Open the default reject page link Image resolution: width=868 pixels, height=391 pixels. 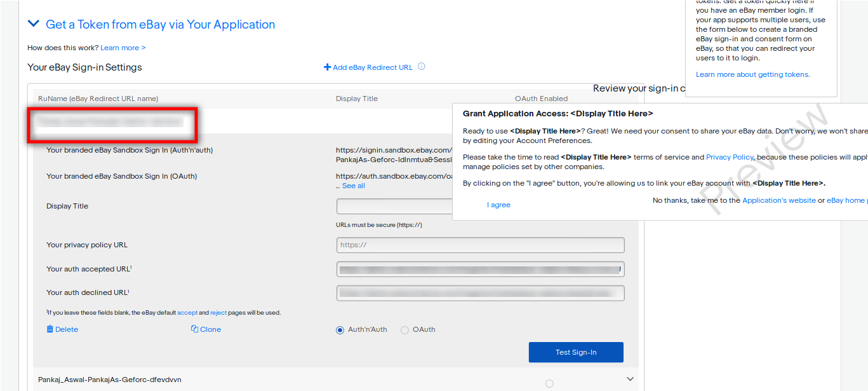tap(218, 313)
